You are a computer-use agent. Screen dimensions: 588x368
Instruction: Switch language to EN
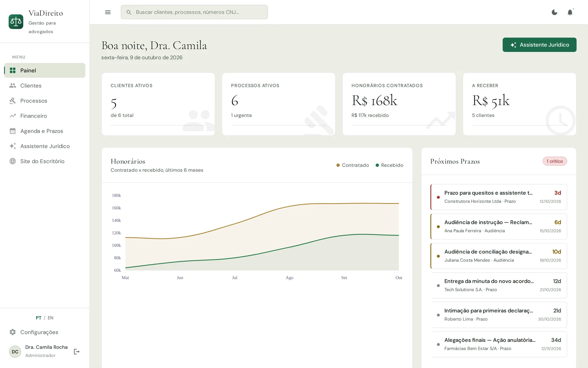point(50,318)
